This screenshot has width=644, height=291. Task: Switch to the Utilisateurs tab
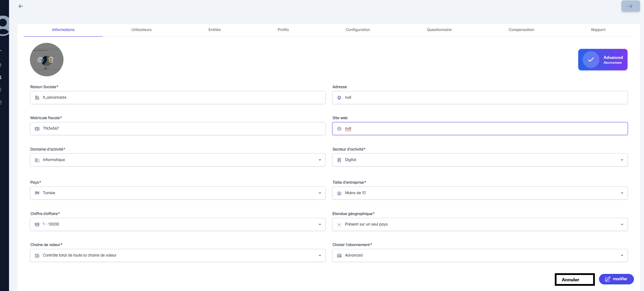141,30
